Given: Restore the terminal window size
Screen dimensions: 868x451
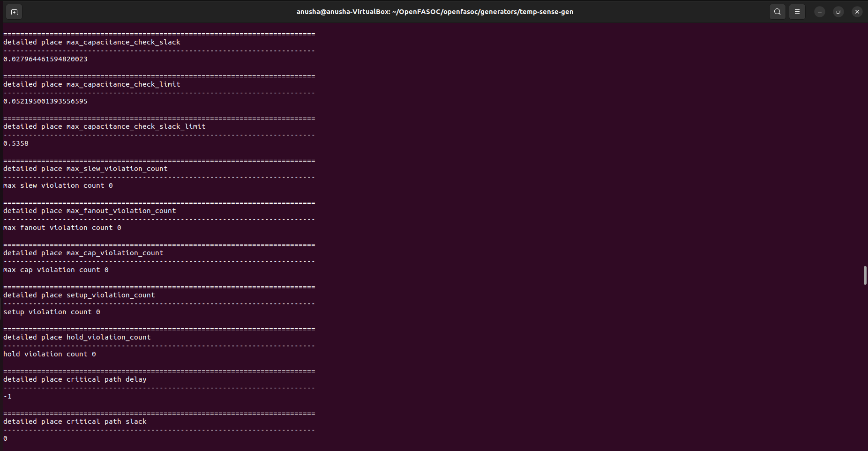Looking at the screenshot, I should [838, 12].
